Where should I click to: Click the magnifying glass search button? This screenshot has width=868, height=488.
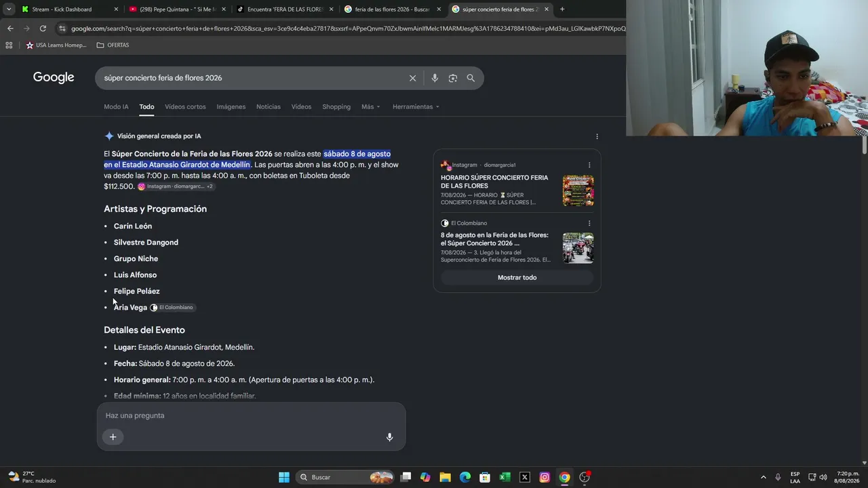click(471, 78)
